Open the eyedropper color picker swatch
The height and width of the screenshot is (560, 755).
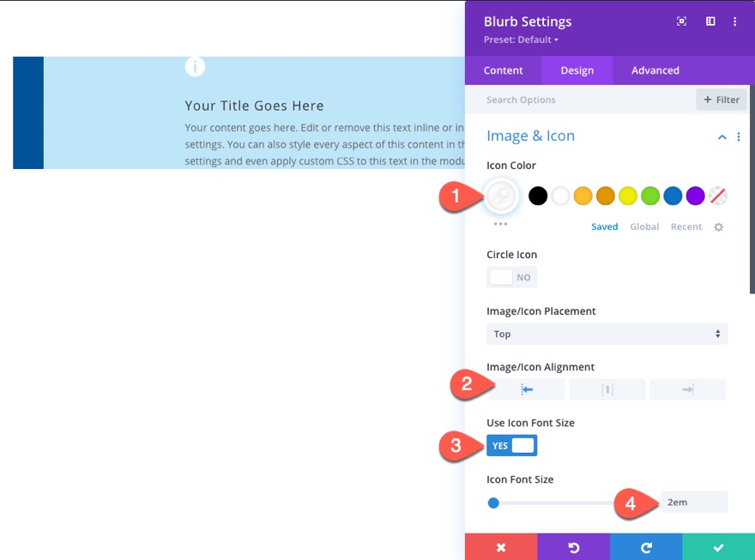coord(501,196)
